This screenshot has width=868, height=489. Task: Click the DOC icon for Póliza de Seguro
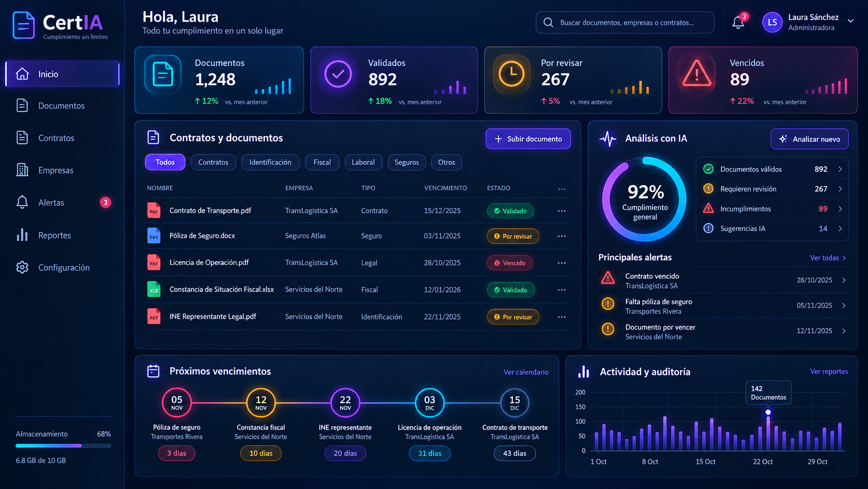(154, 236)
